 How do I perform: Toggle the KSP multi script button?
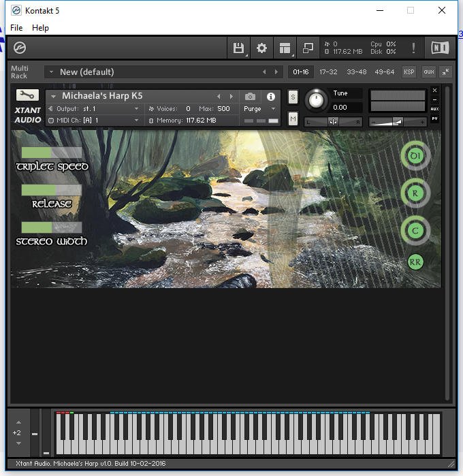click(x=409, y=72)
